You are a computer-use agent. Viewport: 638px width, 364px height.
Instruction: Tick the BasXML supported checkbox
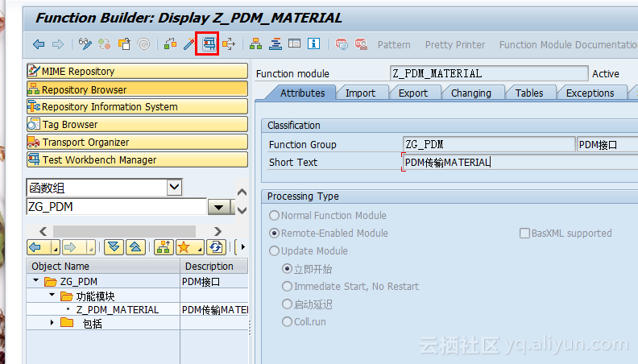pyautogui.click(x=525, y=233)
